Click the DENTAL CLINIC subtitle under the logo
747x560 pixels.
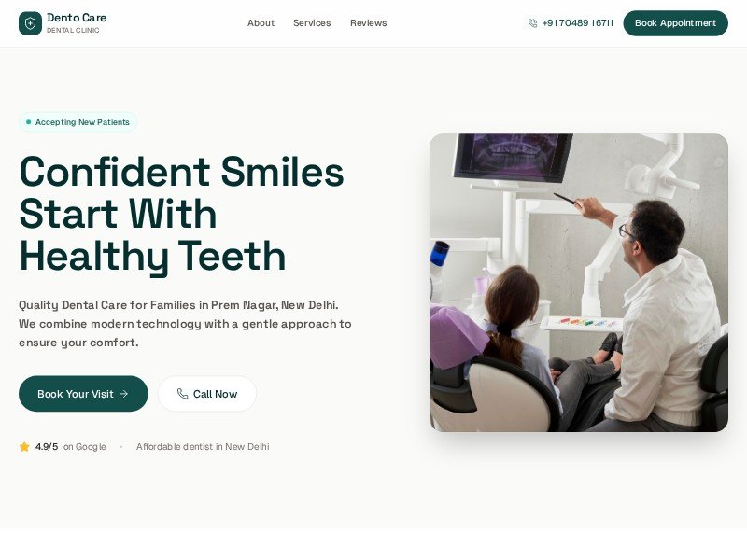[73, 31]
